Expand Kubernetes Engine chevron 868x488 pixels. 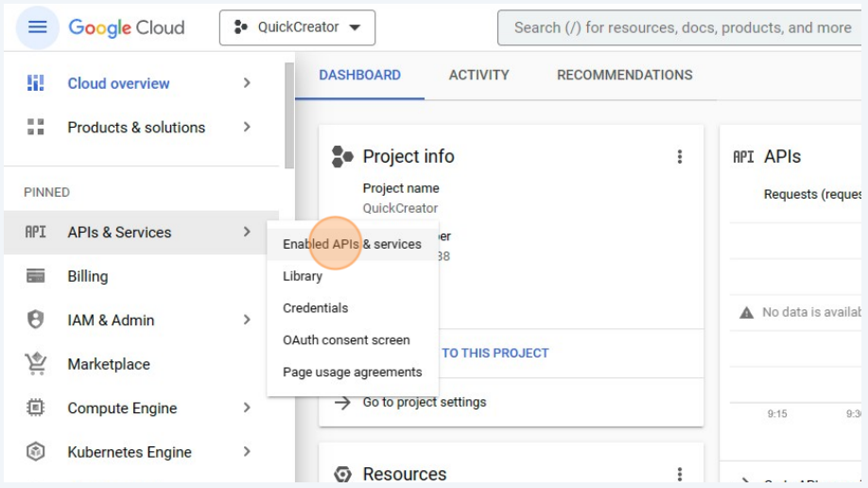[x=247, y=451]
